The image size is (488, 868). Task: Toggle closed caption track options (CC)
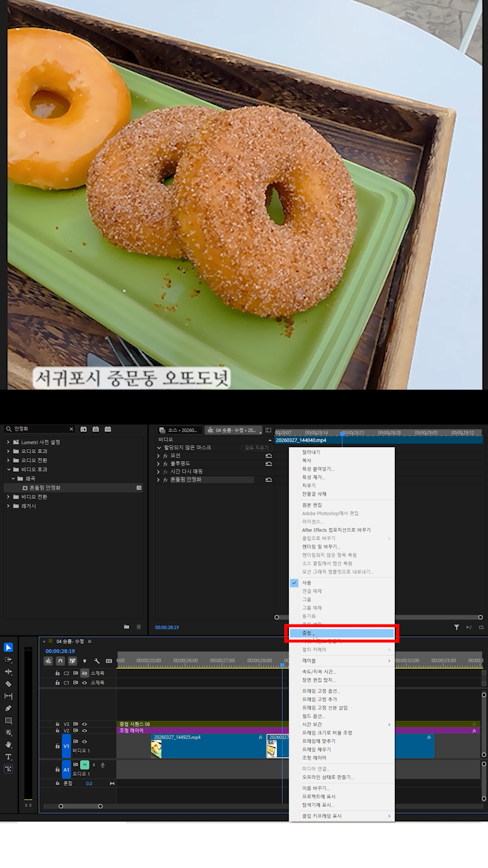(x=109, y=661)
